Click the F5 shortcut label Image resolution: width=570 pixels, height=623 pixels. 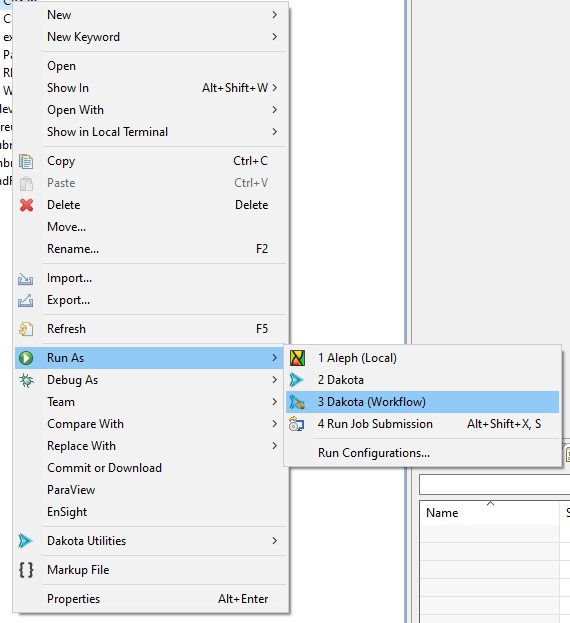pyautogui.click(x=262, y=329)
